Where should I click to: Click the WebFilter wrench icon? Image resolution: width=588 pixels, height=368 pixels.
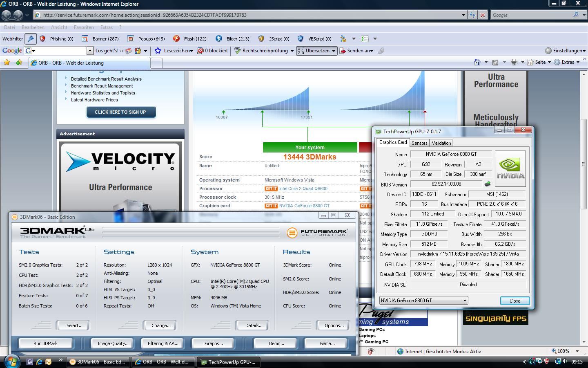pos(31,39)
